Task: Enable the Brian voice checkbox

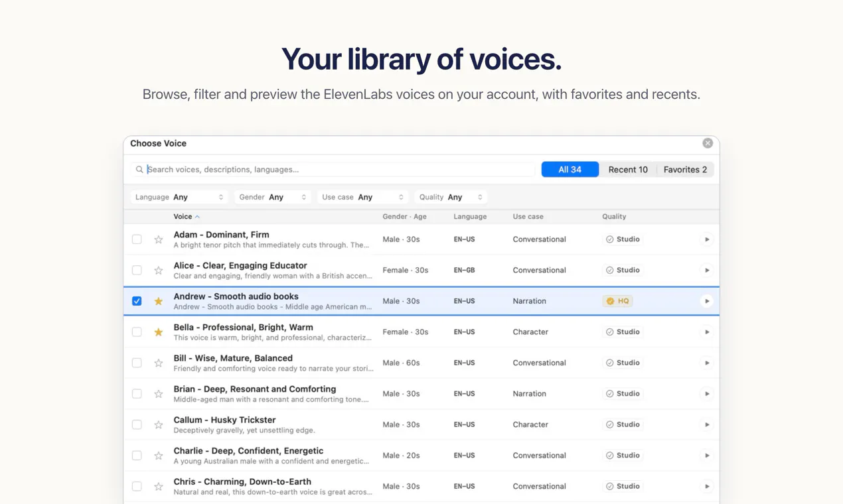Action: (137, 393)
